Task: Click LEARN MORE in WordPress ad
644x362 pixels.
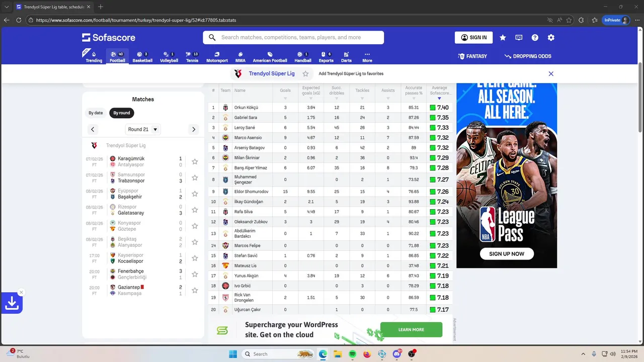Action: coord(411,330)
